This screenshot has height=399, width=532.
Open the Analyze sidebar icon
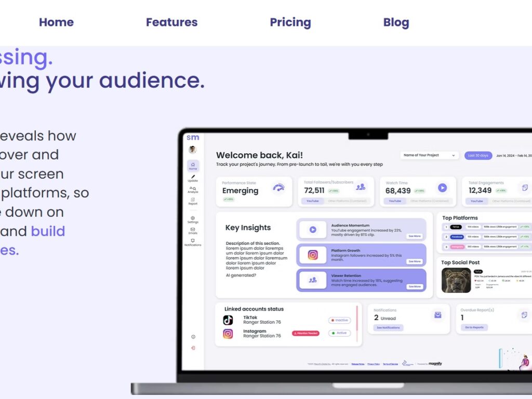click(193, 190)
